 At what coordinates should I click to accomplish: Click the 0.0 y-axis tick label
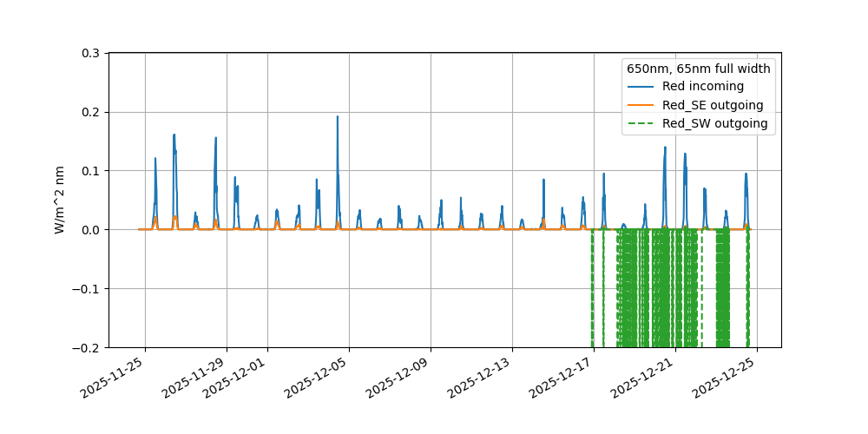coord(91,230)
